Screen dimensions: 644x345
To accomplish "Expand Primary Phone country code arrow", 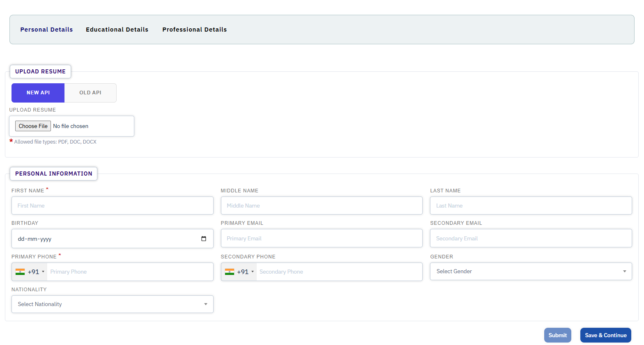I will (x=43, y=272).
